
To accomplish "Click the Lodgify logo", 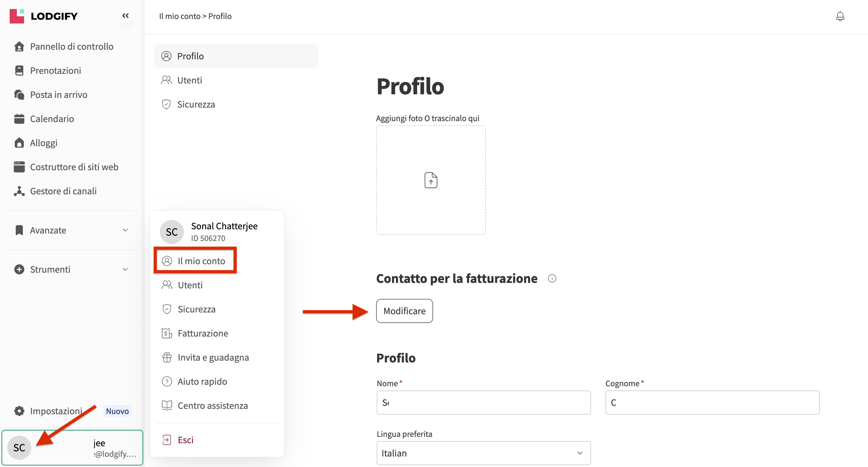I will click(x=44, y=16).
